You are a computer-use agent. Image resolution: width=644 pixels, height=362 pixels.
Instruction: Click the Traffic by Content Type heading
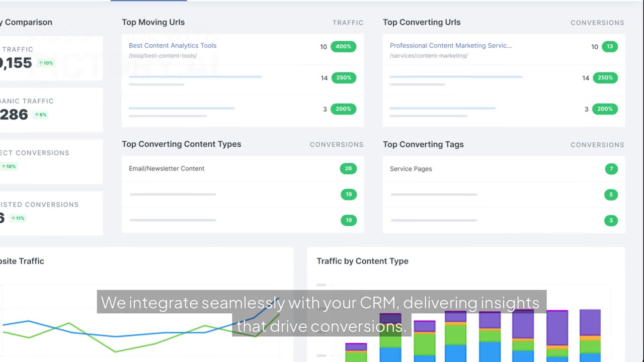pos(362,261)
